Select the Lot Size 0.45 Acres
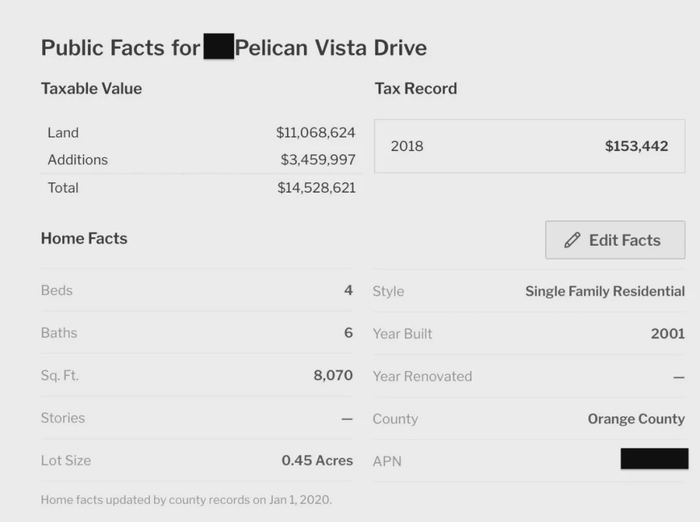 (317, 461)
